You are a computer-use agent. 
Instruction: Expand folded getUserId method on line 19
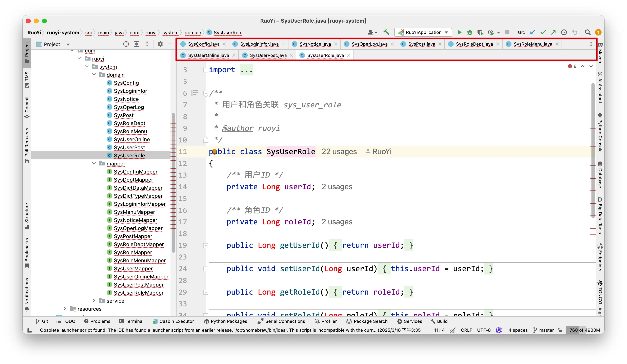[x=206, y=246]
